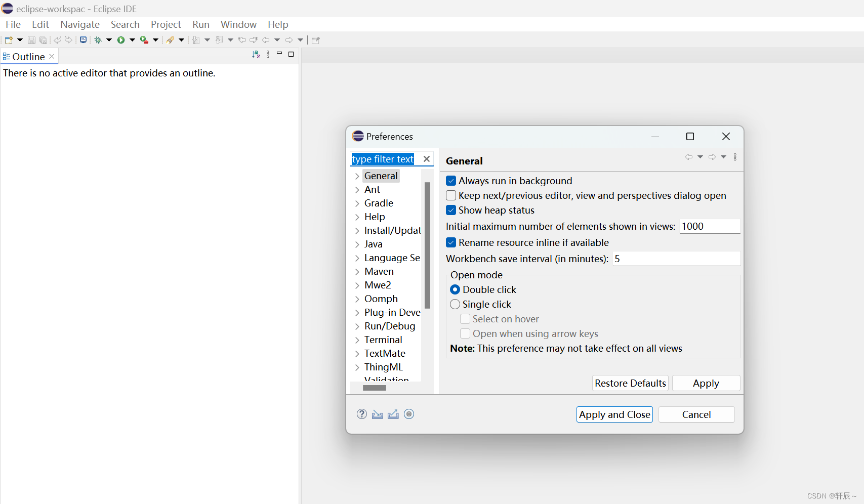Click the preferences tree vertical scrollbar

(x=428, y=245)
